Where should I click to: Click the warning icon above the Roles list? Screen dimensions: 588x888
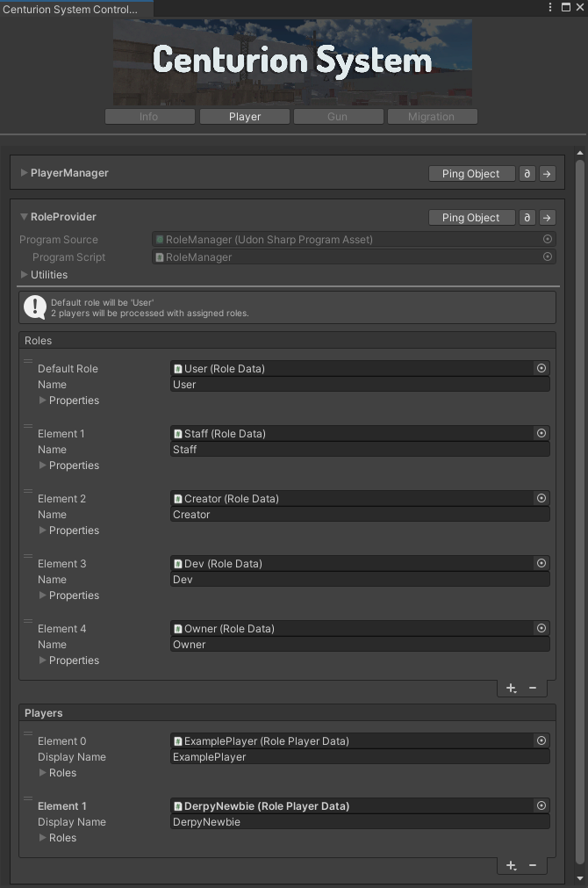pyautogui.click(x=34, y=307)
